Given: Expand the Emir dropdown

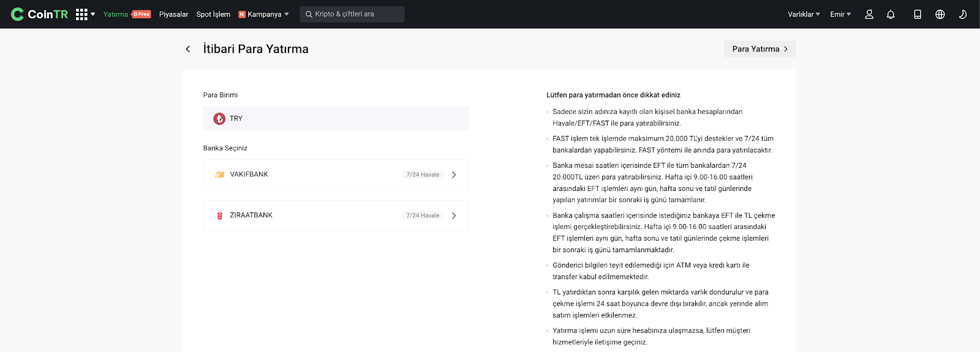Looking at the screenshot, I should pos(840,14).
